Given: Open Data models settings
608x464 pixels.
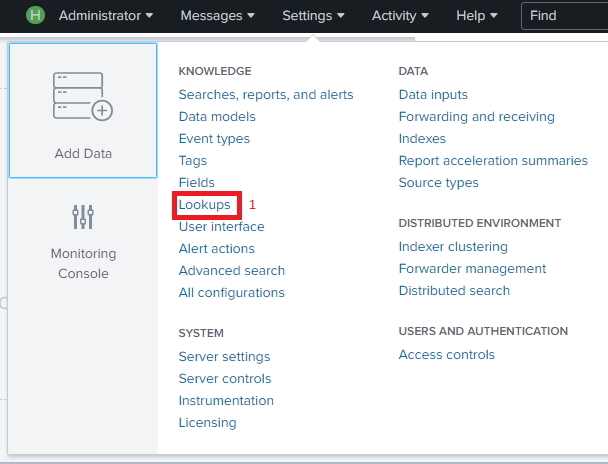Looking at the screenshot, I should click(x=217, y=117).
